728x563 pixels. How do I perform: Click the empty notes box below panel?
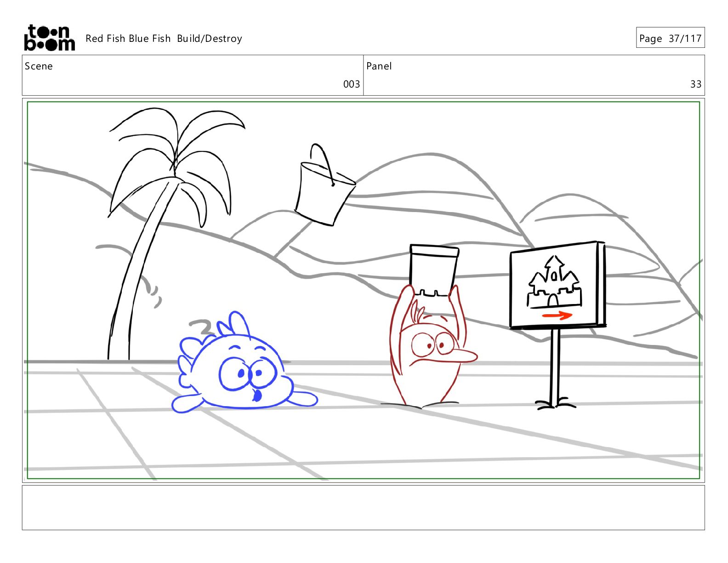363,508
